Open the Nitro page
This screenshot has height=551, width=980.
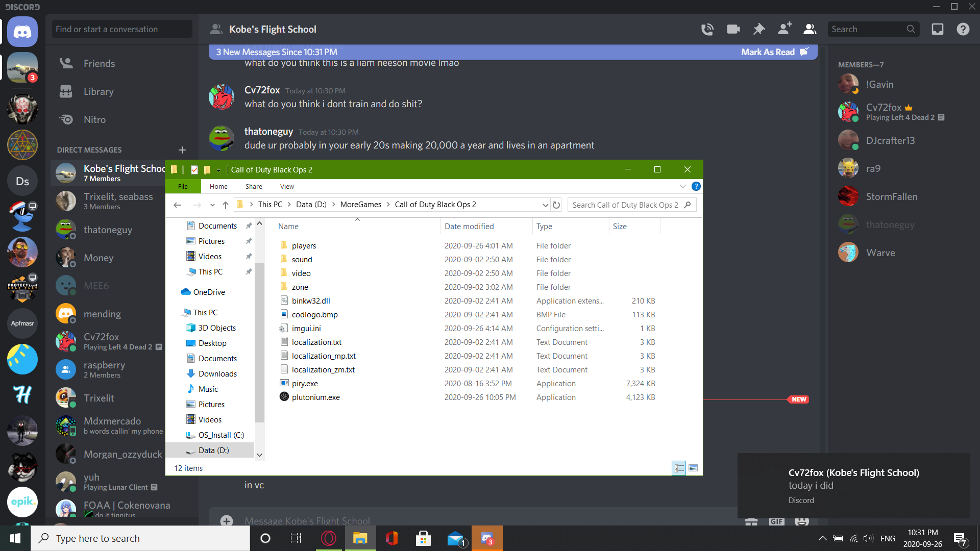tap(122, 119)
